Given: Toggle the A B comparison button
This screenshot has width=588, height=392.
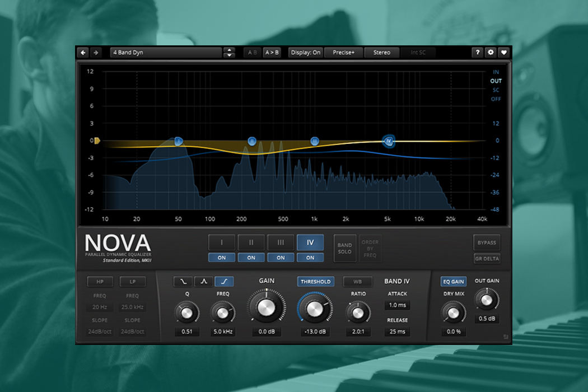Looking at the screenshot, I should pyautogui.click(x=253, y=53).
